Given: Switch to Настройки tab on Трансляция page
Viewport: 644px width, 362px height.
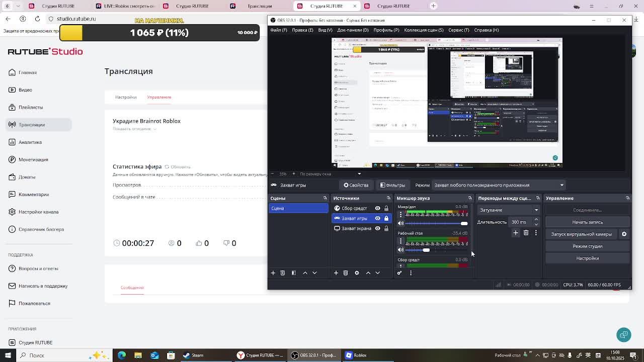Looking at the screenshot, I should point(126,97).
